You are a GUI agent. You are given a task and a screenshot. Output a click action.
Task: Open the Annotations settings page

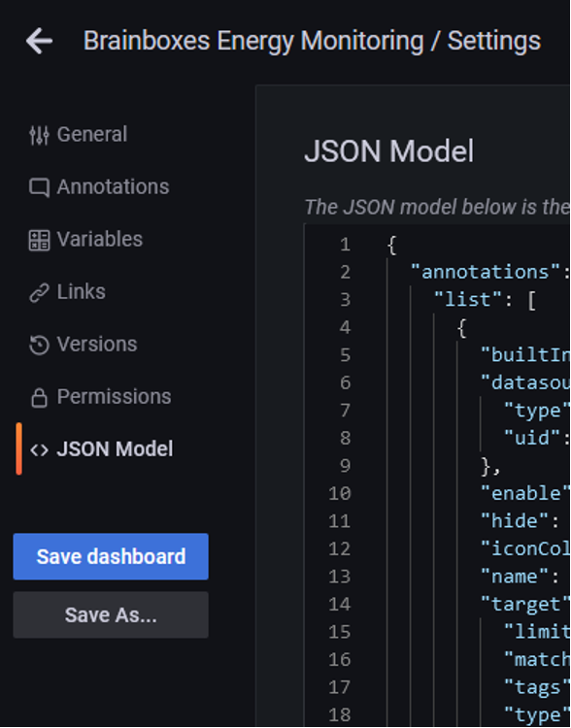click(x=113, y=187)
